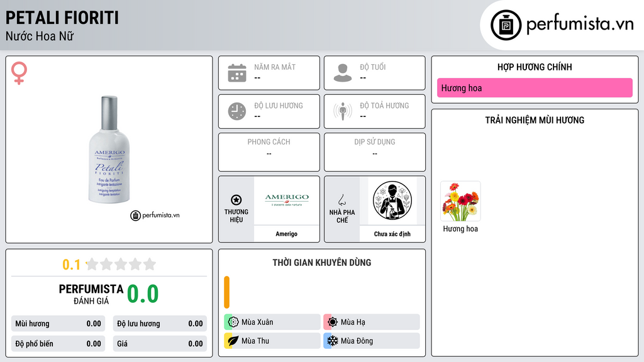The height and width of the screenshot is (362, 644).
Task: Click the small perfumista.vn watermark logo under bottle
Action: pyautogui.click(x=155, y=216)
